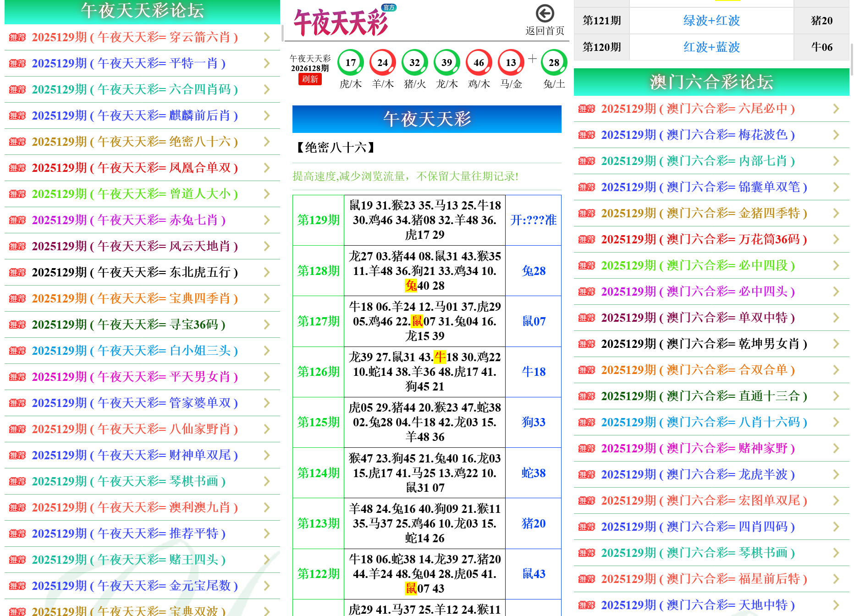Expand the 风云天地肖 row chevron
The height and width of the screenshot is (616, 854).
point(267,246)
